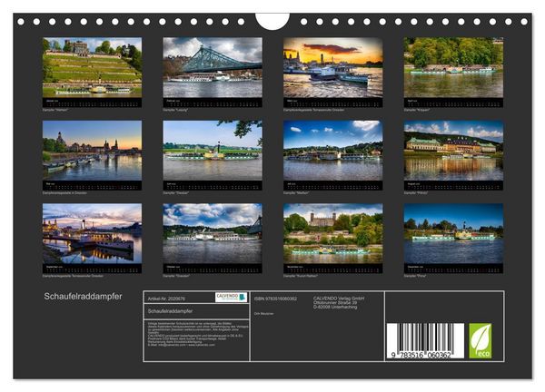
Task: Click the barcode image
Action: (425, 341)
